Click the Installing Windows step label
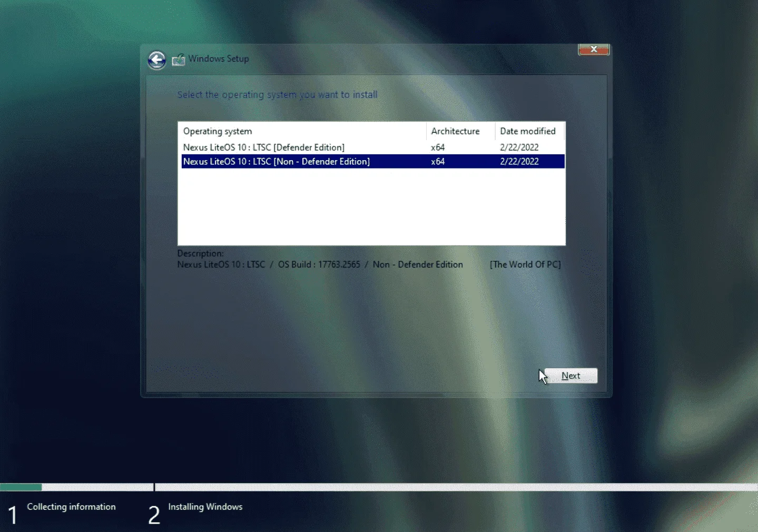 [205, 507]
